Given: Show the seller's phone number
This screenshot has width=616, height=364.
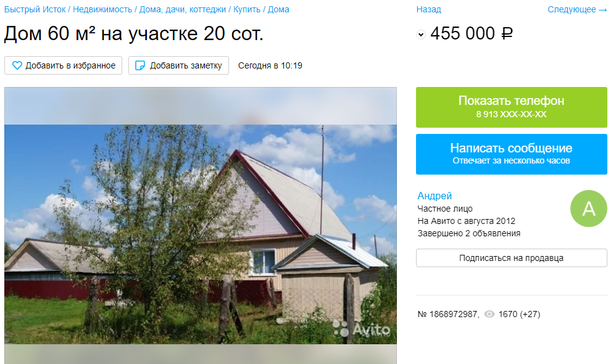Looking at the screenshot, I should pyautogui.click(x=512, y=107).
